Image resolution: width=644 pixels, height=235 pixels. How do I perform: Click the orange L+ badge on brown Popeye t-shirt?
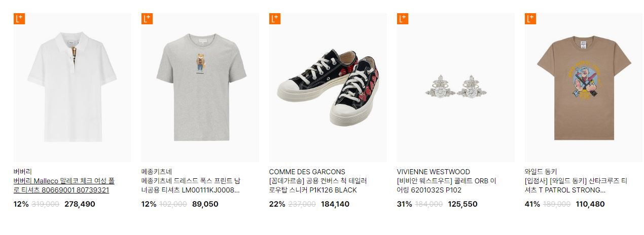point(530,19)
